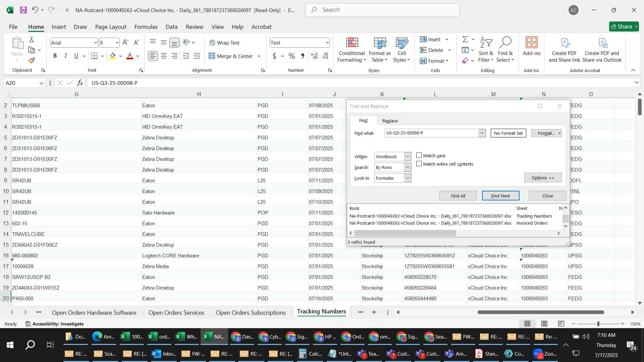
Task: Increase decimal places
Action: point(314,56)
